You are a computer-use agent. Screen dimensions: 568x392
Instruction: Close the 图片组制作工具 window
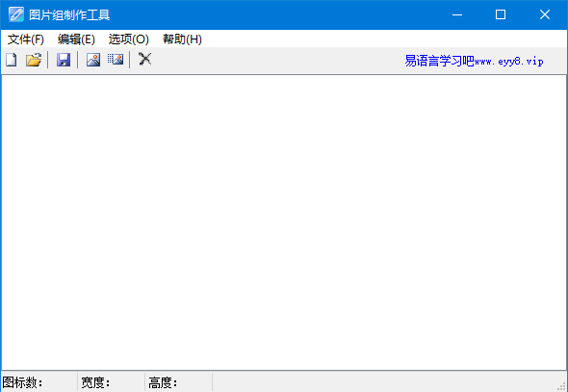545,14
